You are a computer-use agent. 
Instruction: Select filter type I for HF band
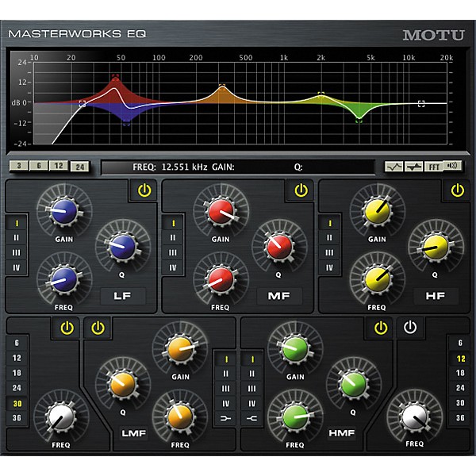329,224
